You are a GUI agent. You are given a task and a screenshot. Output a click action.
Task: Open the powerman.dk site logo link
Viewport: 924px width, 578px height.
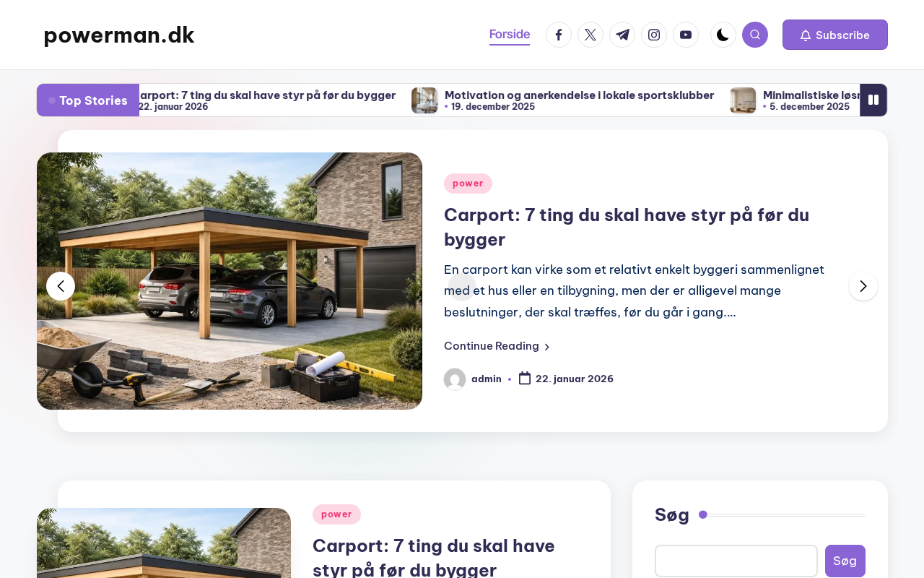[x=119, y=35]
